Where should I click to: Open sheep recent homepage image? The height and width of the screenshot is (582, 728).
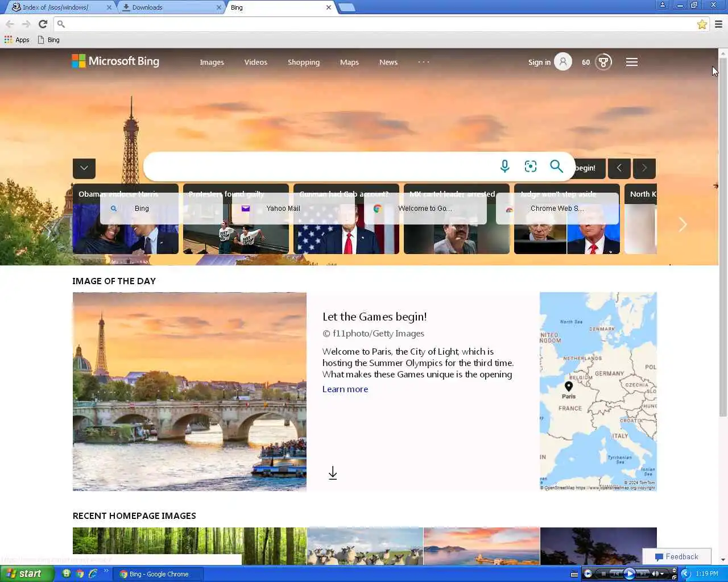coord(365,546)
